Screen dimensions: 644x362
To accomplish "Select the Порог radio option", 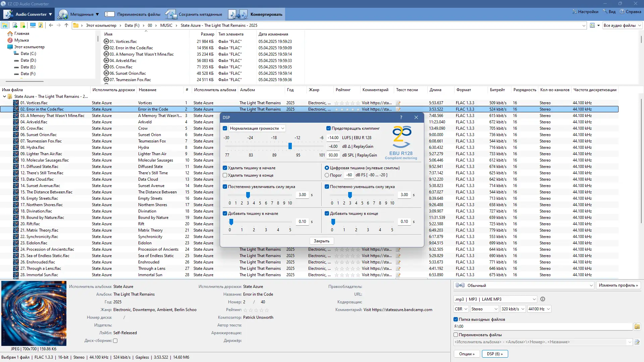I will point(327,175).
